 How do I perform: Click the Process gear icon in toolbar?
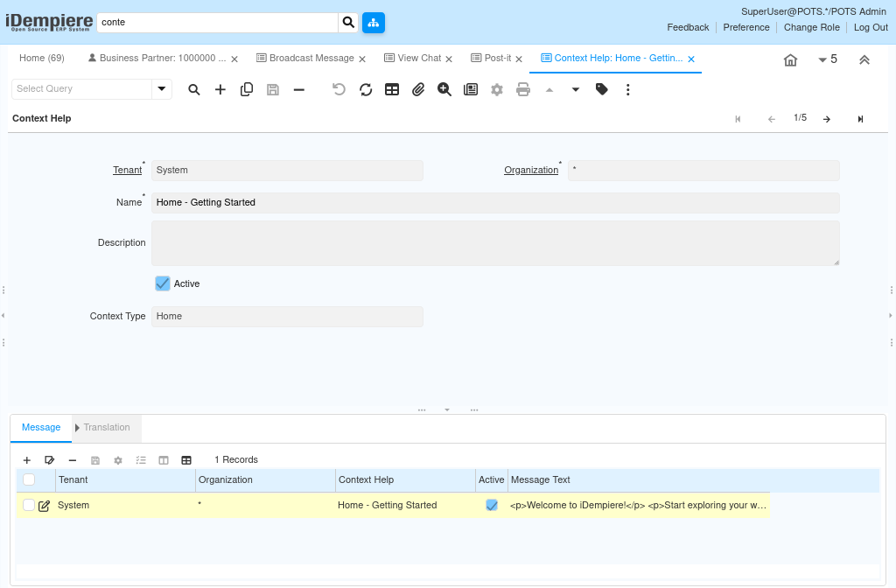497,89
